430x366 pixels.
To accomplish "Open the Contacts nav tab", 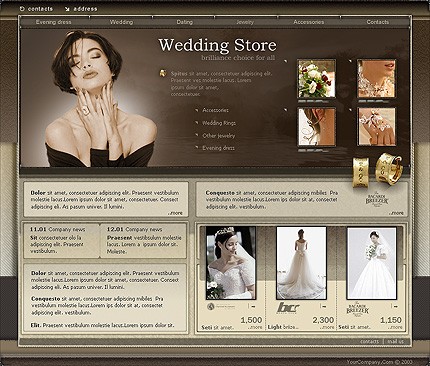I will point(378,22).
